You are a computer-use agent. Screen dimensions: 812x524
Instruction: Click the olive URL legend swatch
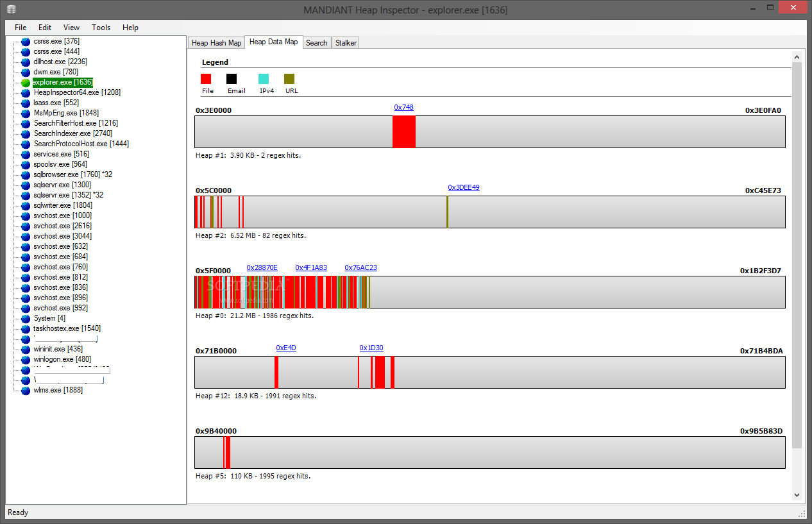(x=289, y=79)
